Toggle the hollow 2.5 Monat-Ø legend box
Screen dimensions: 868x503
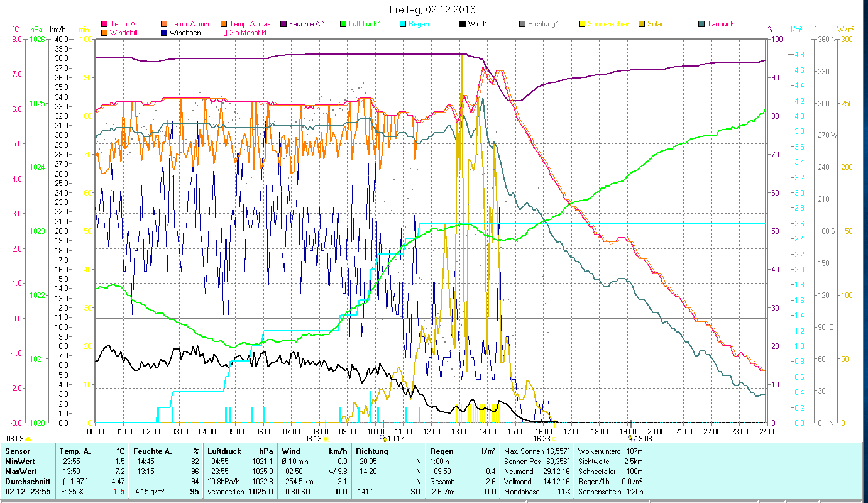tap(224, 32)
